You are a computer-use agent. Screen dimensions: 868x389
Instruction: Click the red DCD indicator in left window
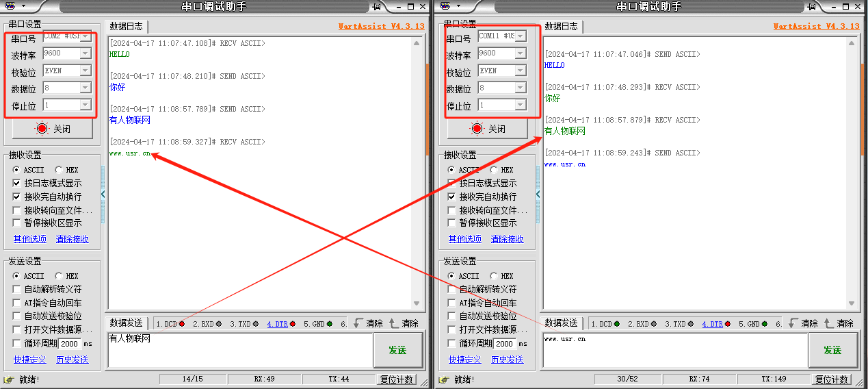182,324
